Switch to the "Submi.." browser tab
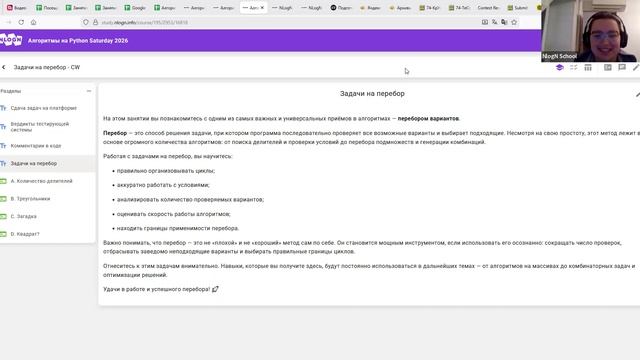 [517, 7]
